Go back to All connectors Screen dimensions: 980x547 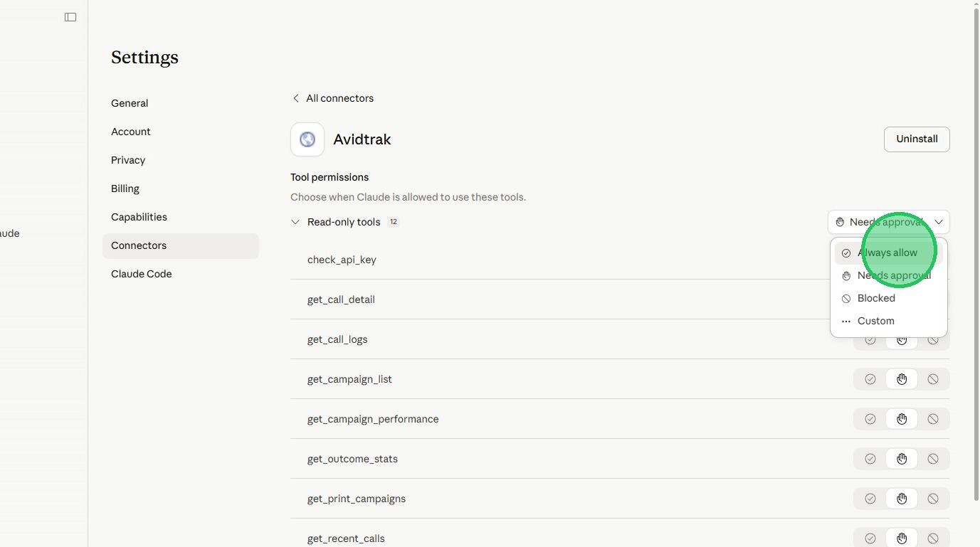coord(332,98)
